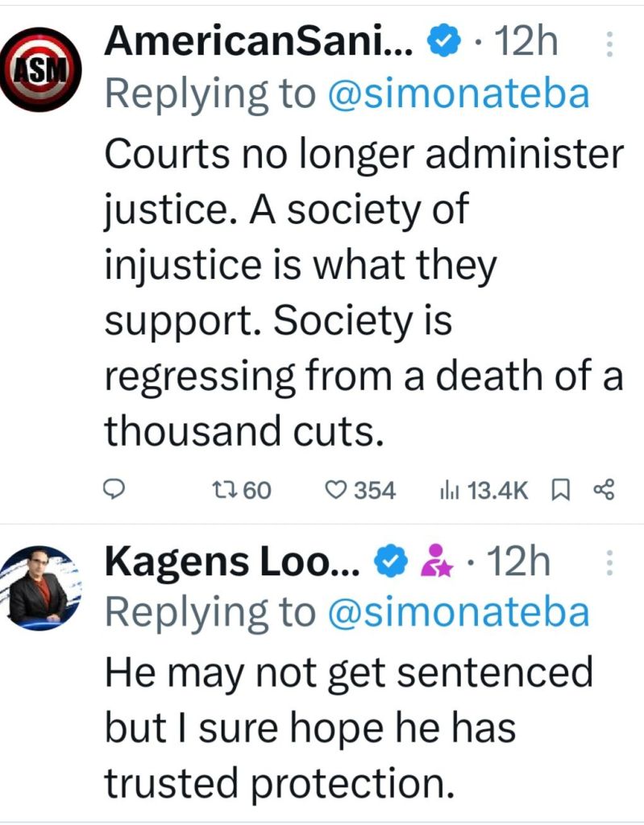This screenshot has width=644, height=825.
Task: Click @simonateba link in AmericanSani's reply
Action: point(458,93)
